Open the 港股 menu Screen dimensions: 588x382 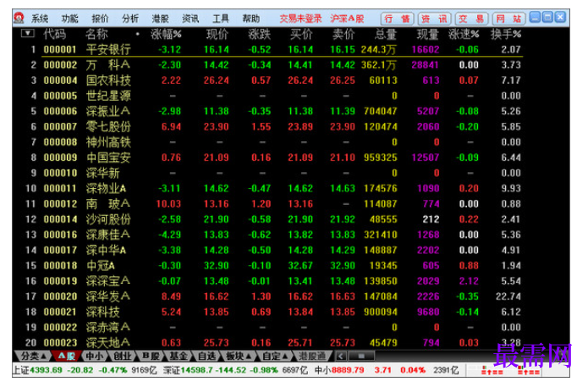point(160,19)
